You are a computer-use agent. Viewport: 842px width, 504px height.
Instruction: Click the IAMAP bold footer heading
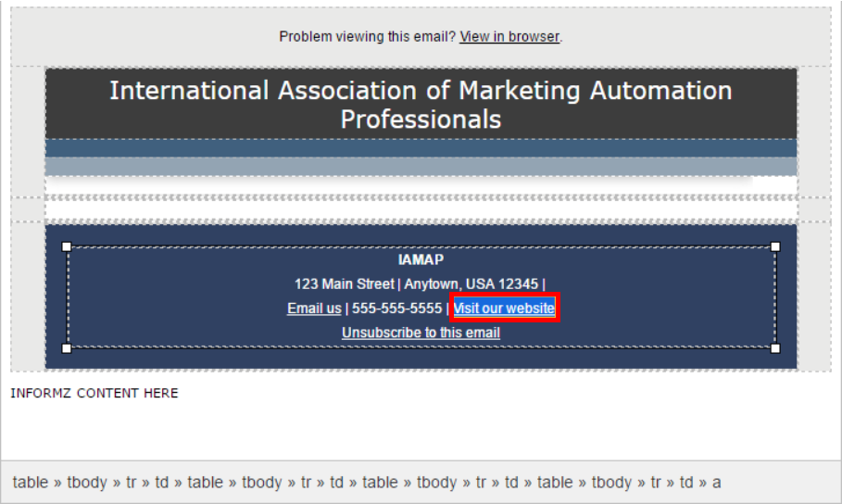[x=421, y=259]
